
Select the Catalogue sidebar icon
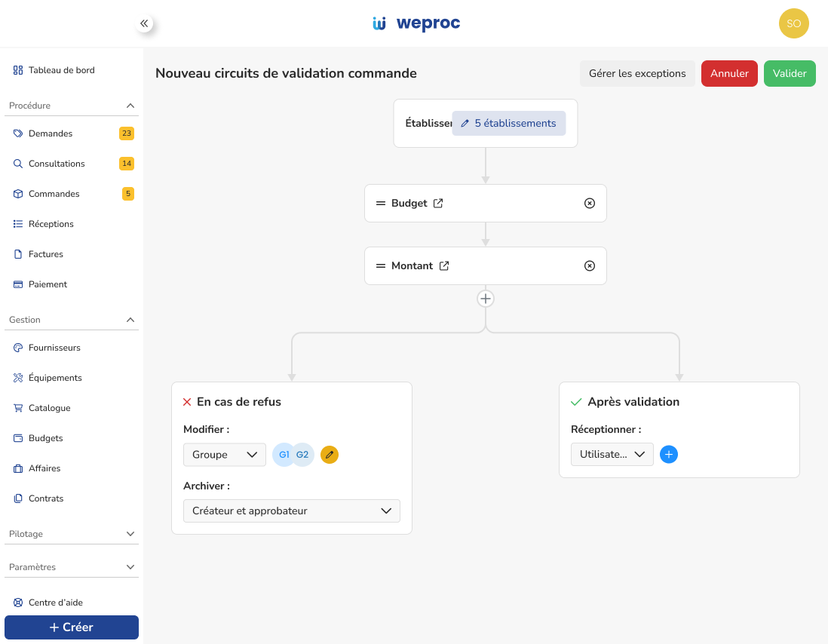[18, 407]
